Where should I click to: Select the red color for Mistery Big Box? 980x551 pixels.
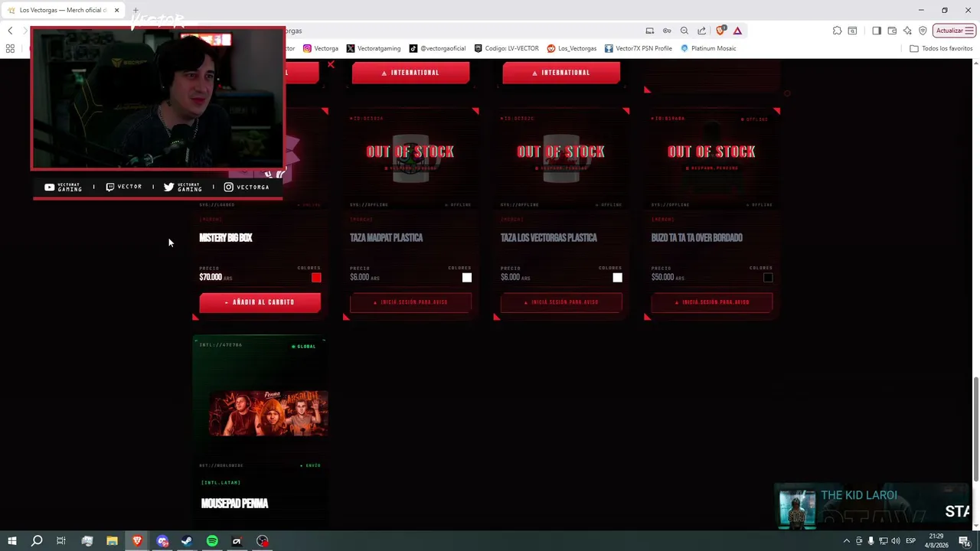[x=316, y=277]
